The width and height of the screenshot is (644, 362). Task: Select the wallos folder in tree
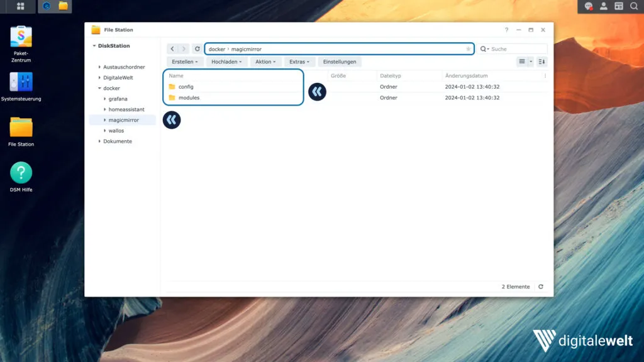pos(116,131)
